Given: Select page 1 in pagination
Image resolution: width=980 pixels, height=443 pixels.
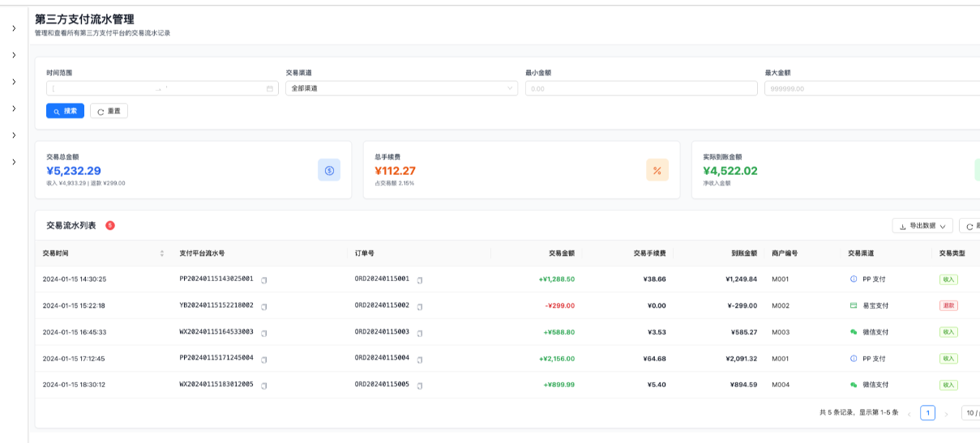Looking at the screenshot, I should click(x=927, y=413).
